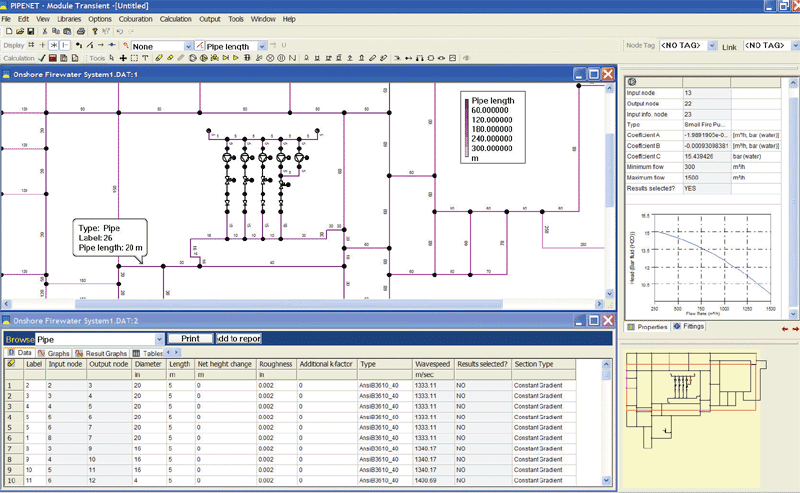The height and width of the screenshot is (493, 800).
Task: Open a file using the folder icon
Action: [20, 31]
